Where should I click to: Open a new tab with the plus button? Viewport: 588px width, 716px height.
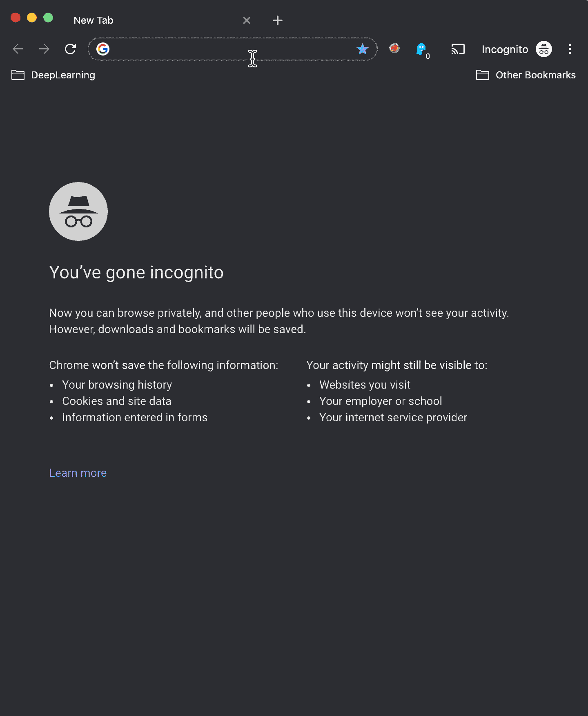pos(278,20)
